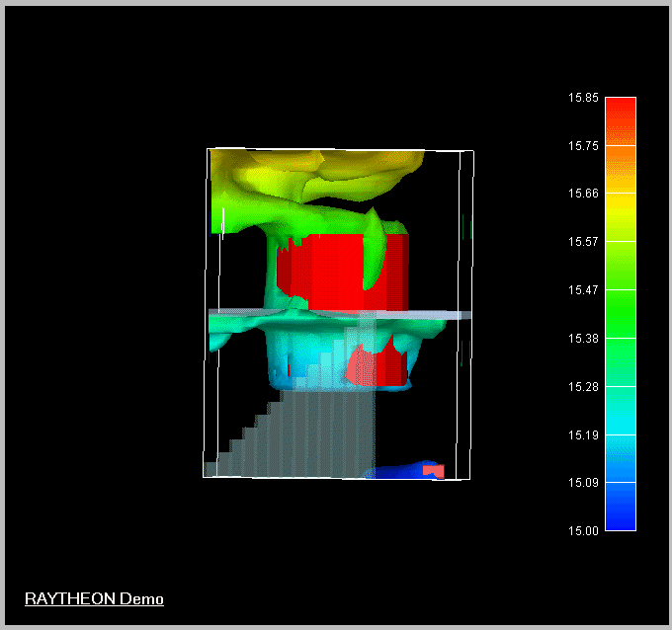672x630 pixels.
Task: Pick the horizontal translucent slice plane
Action: [x=435, y=314]
